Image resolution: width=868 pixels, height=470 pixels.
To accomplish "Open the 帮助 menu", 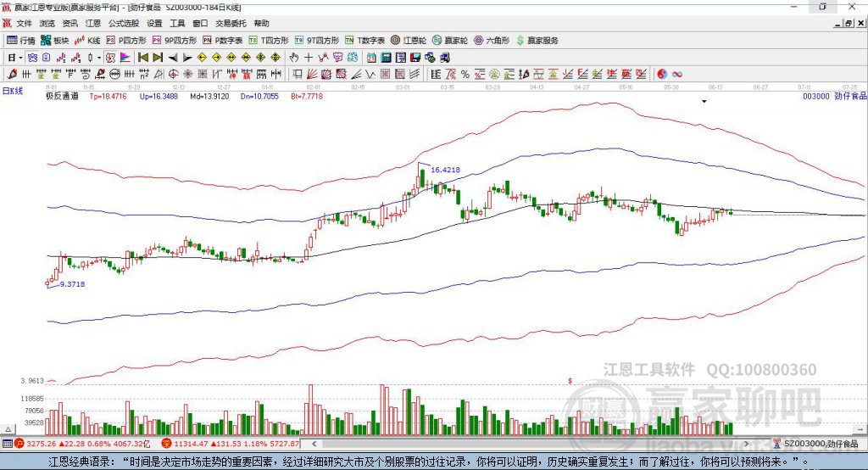I will click(261, 23).
